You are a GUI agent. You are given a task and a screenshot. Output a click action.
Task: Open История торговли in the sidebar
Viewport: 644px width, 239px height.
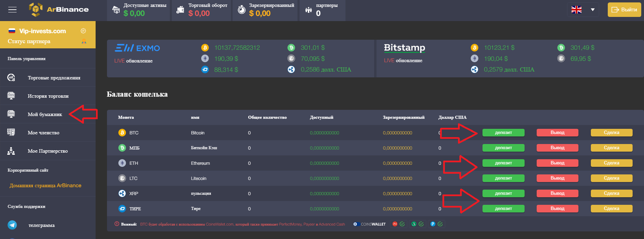tap(48, 96)
